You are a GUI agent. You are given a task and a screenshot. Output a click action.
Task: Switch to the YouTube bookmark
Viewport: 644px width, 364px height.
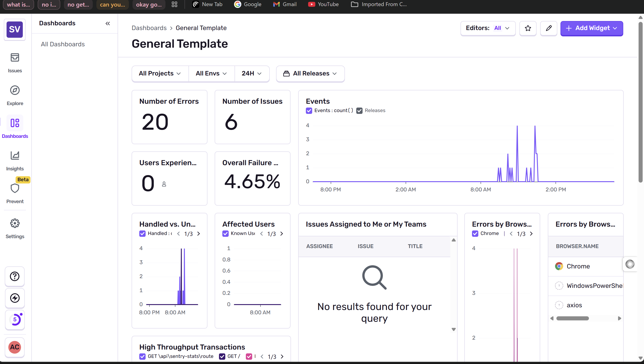click(x=323, y=4)
